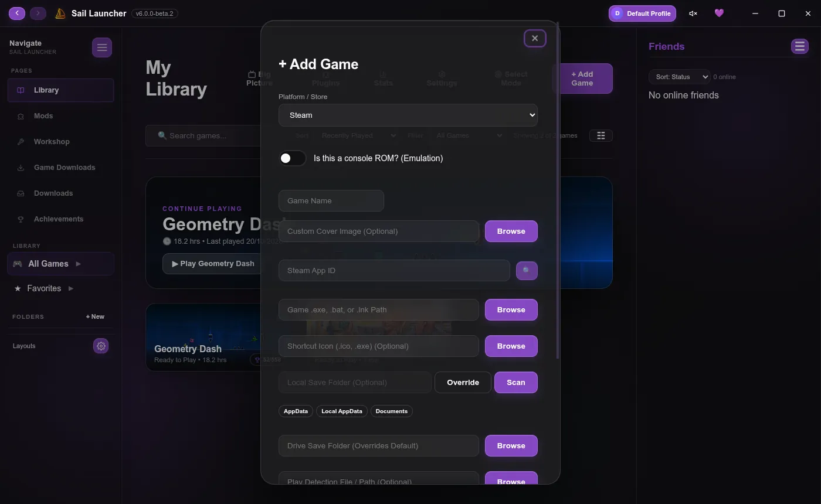Open the Game Downloads page
This screenshot has height=504, width=821.
tap(61, 168)
